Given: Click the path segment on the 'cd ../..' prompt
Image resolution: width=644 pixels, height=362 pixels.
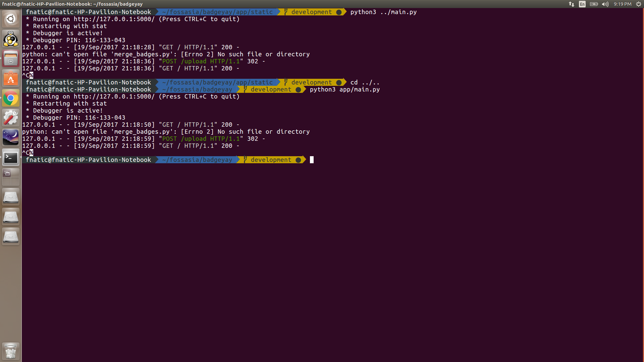Looking at the screenshot, I should pyautogui.click(x=217, y=82).
